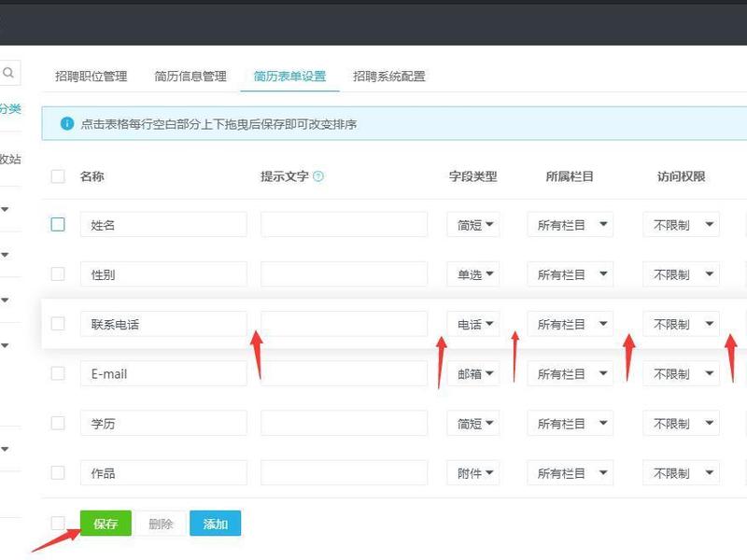Click hint text field in 性别 row
Screen dimensions: 747x560
tap(344, 274)
